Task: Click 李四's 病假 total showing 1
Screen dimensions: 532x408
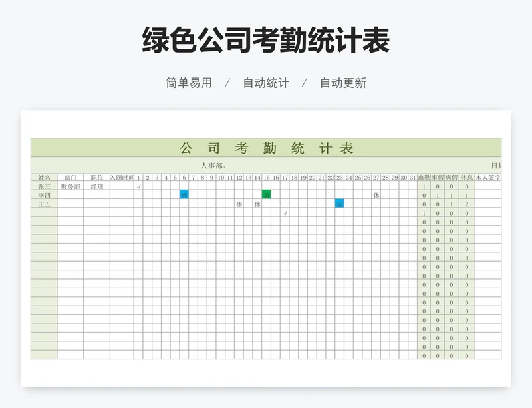Action: pos(452,195)
